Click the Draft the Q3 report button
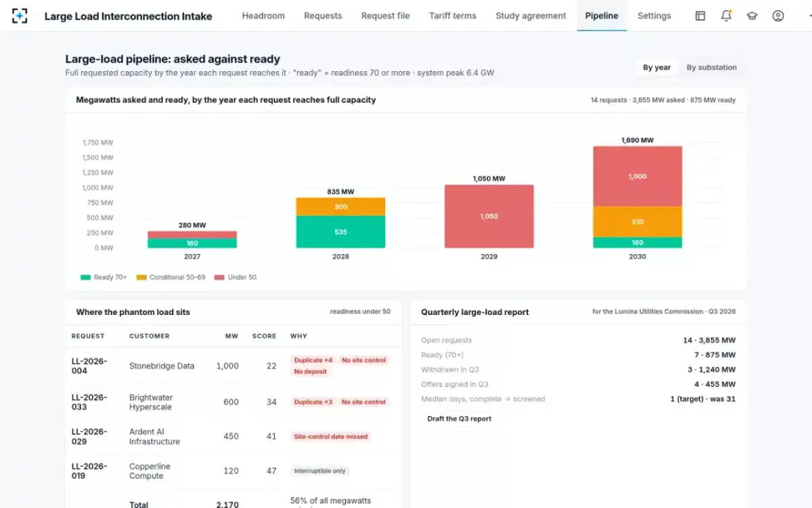Viewport: 812px width, 508px height. tap(459, 419)
